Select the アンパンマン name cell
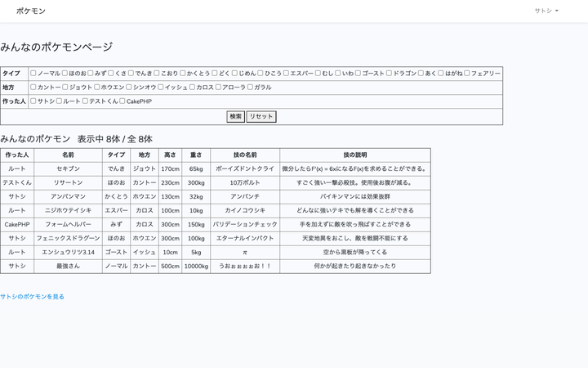The image size is (588, 368). (x=69, y=196)
